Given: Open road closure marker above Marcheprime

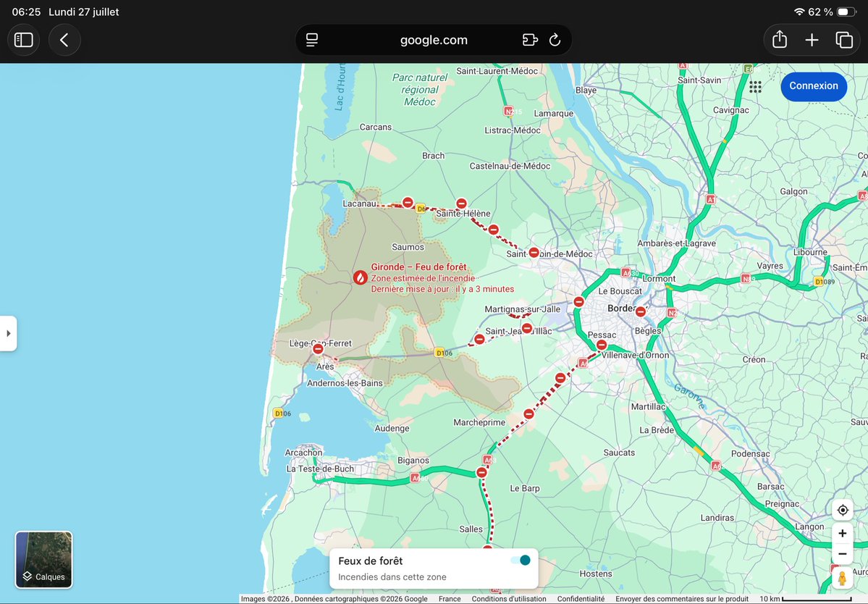Looking at the screenshot, I should (528, 414).
